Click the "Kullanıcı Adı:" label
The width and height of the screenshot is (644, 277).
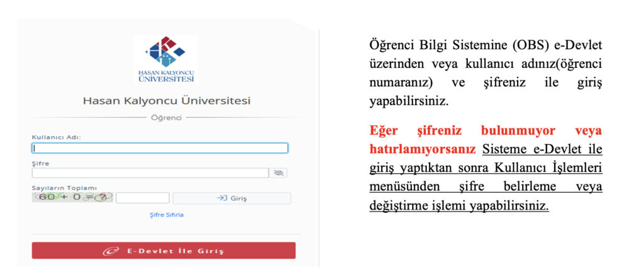point(57,137)
